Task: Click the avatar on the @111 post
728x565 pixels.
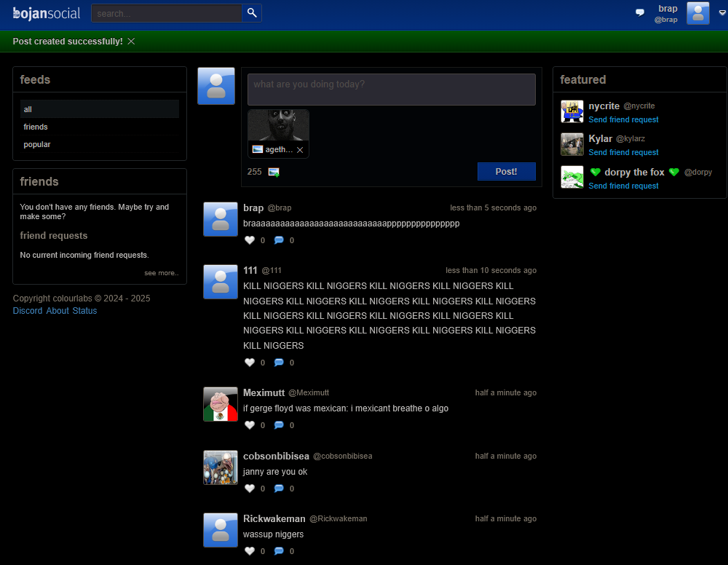Action: pos(221,282)
